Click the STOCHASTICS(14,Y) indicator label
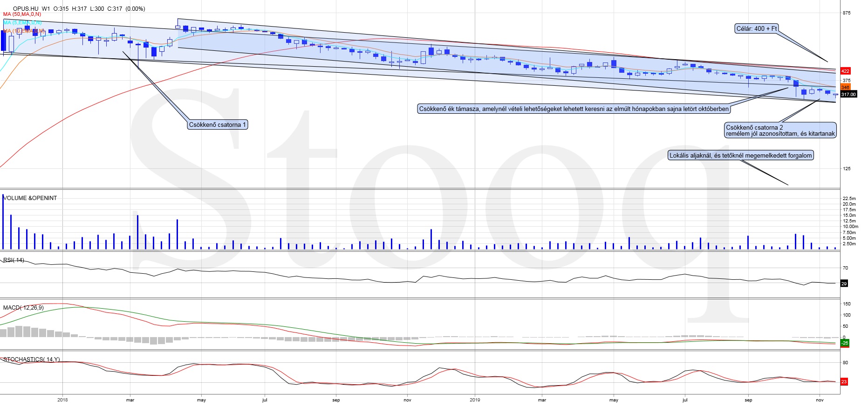 click(31, 360)
